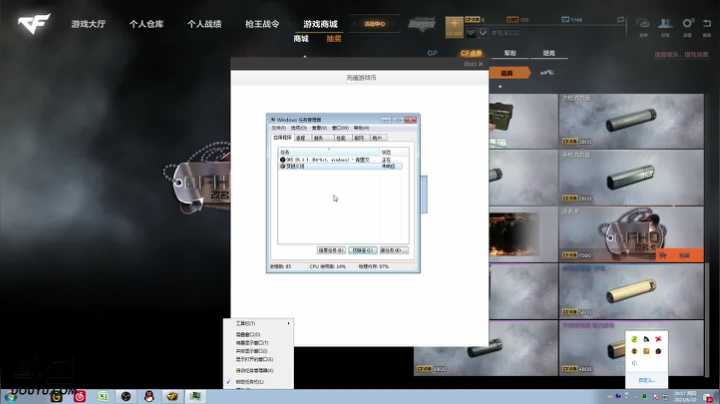The image size is (720, 404).
Task: Switch to Task Manager 用户 users tab
Action: click(x=377, y=138)
